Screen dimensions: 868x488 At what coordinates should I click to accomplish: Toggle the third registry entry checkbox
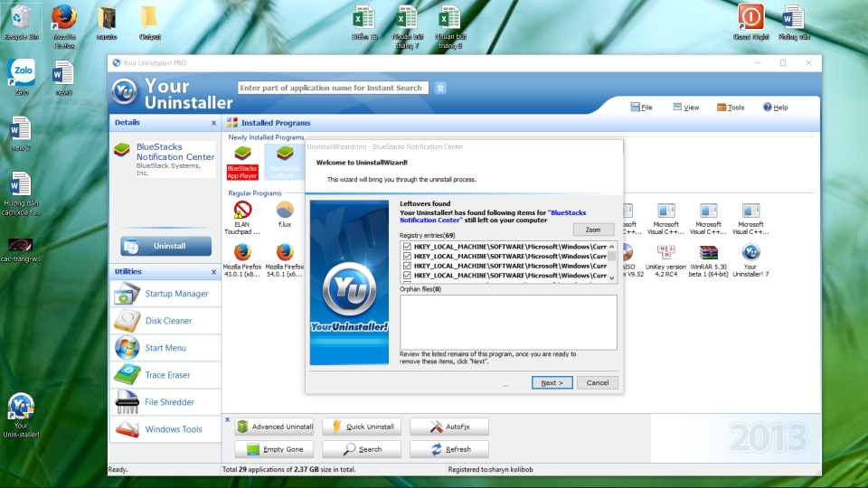[x=408, y=266]
